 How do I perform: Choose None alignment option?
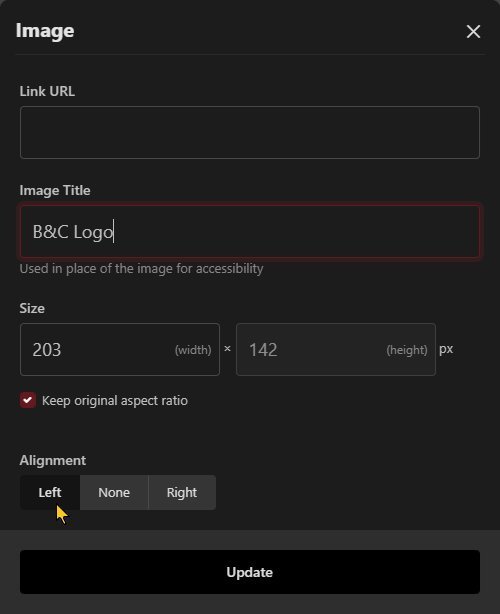tap(114, 492)
